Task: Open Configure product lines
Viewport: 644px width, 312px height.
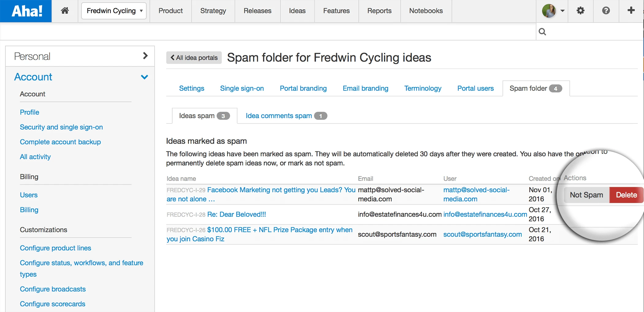Action: 56,248
